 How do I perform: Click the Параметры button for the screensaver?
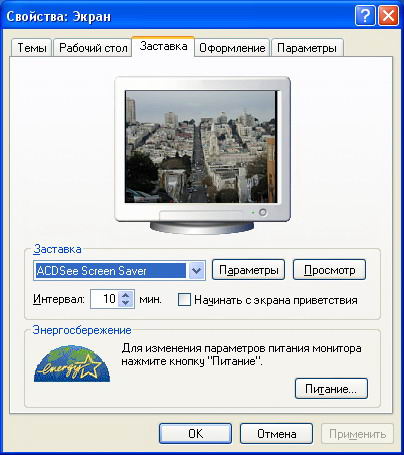click(248, 270)
